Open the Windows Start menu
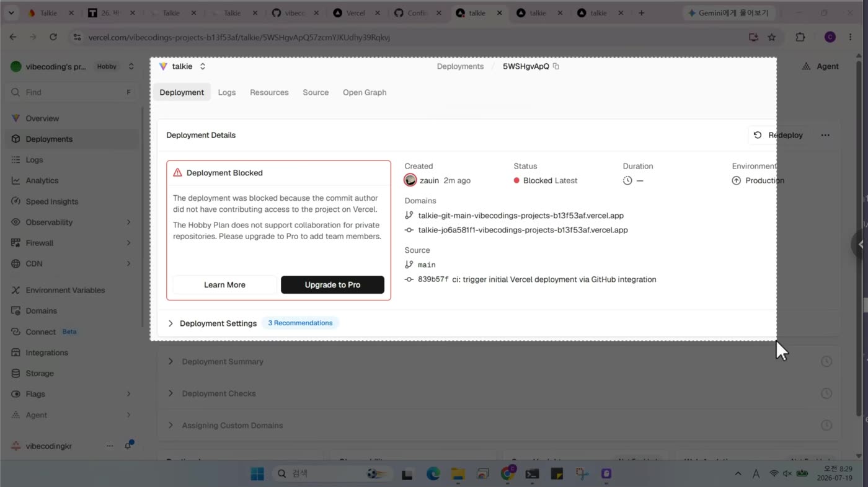868x487 pixels. tap(257, 474)
